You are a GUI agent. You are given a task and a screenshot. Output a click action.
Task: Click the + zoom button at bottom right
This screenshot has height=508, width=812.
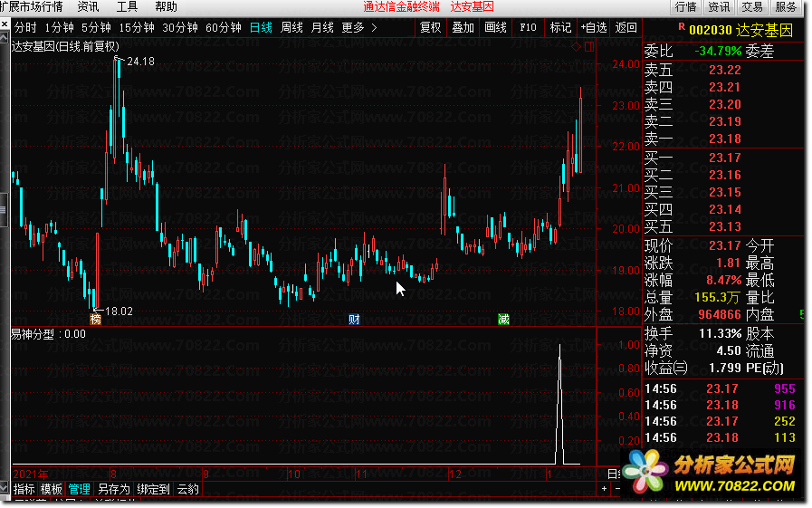tap(605, 488)
